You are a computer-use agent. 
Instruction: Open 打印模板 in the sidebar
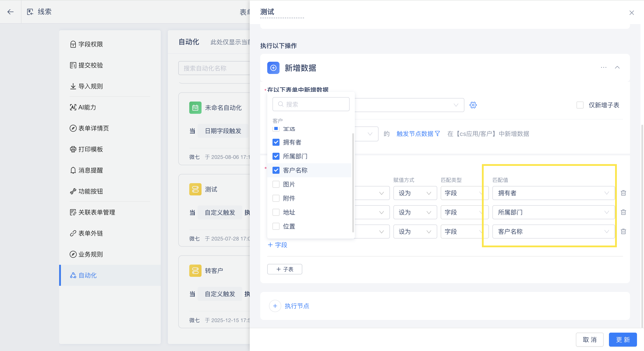pos(110,149)
